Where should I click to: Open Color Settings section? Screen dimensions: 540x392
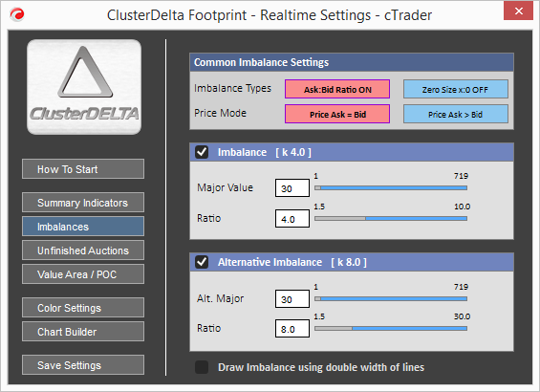(x=83, y=307)
